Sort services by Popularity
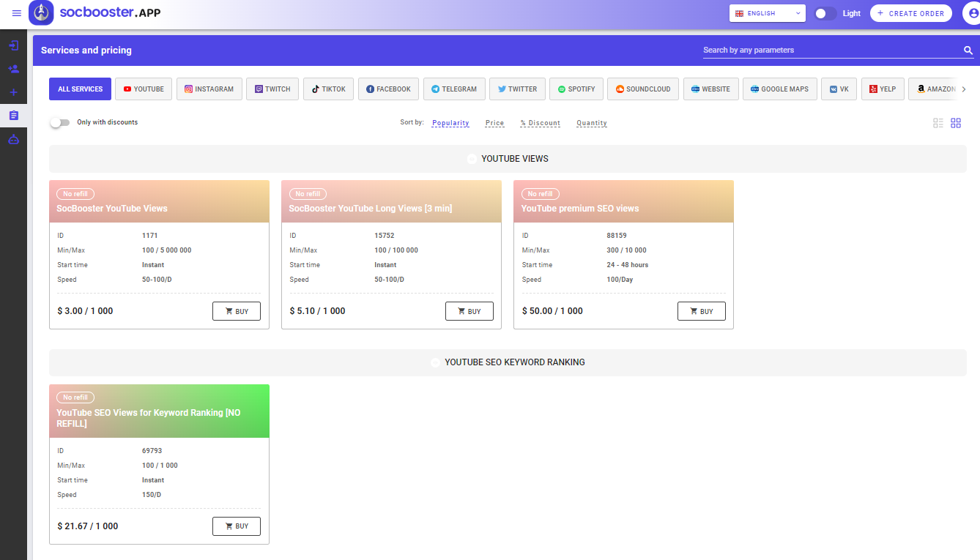The image size is (980, 560). pos(450,123)
